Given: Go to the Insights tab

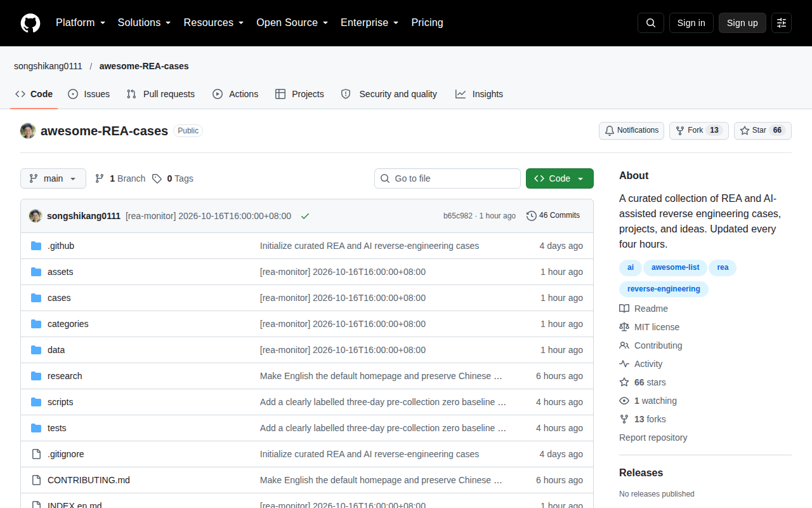Looking at the screenshot, I should [x=479, y=94].
